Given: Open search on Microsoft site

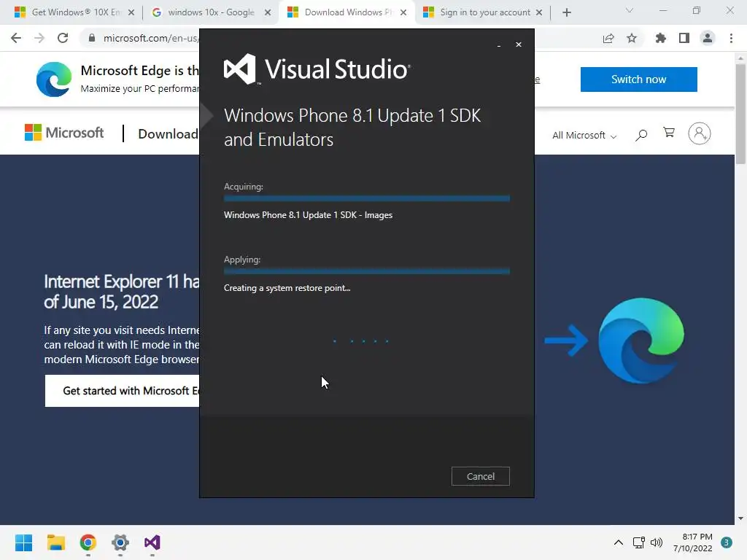Looking at the screenshot, I should click(x=641, y=135).
